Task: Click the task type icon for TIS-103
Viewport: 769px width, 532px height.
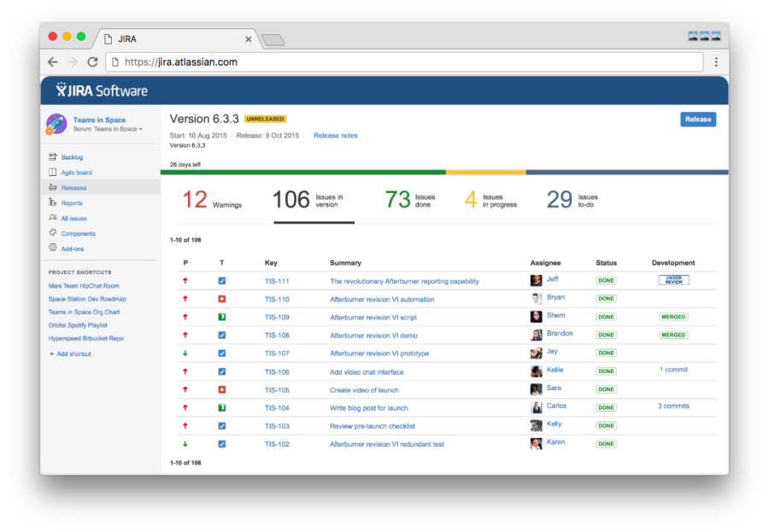Action: [x=221, y=426]
